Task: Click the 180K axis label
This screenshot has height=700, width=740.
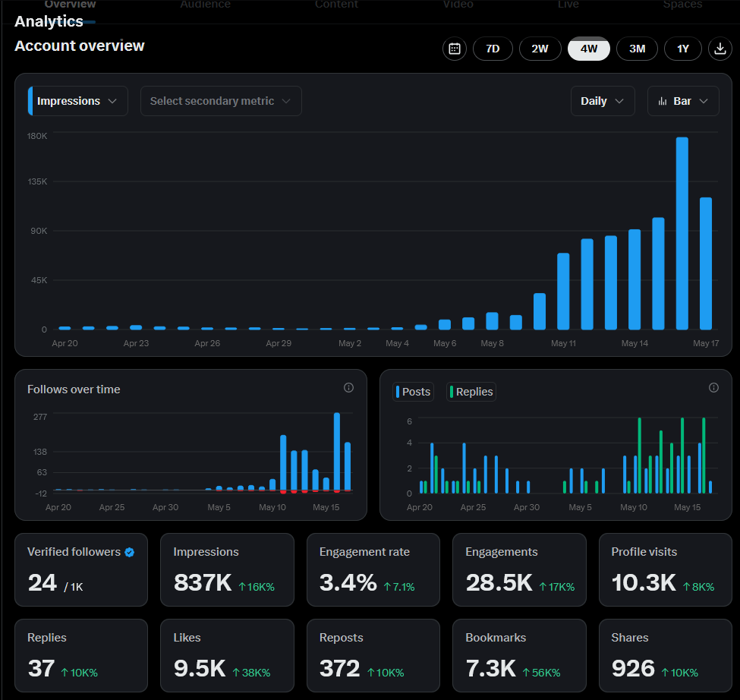Action: point(37,136)
